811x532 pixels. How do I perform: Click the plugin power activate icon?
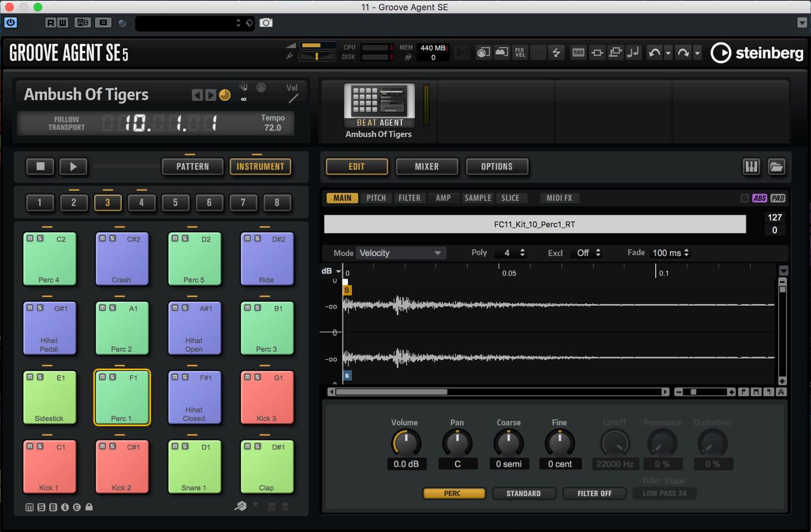(x=10, y=22)
